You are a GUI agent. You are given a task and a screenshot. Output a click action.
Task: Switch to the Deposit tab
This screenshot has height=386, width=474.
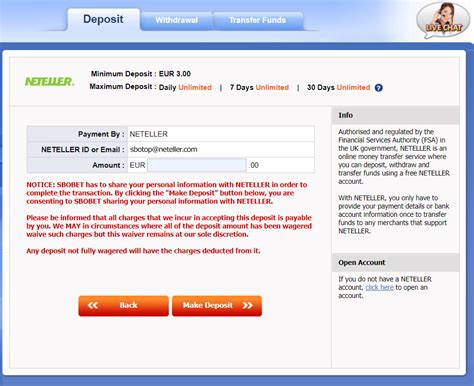click(x=103, y=19)
